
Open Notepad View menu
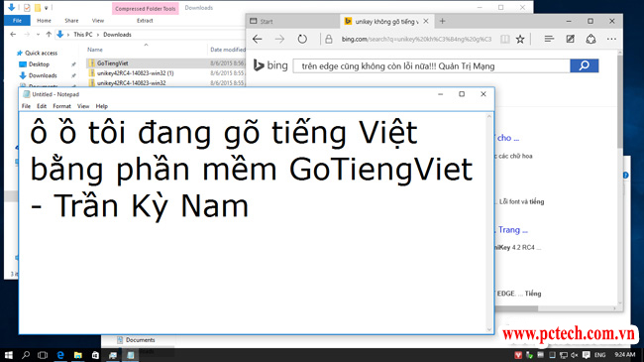tap(83, 106)
